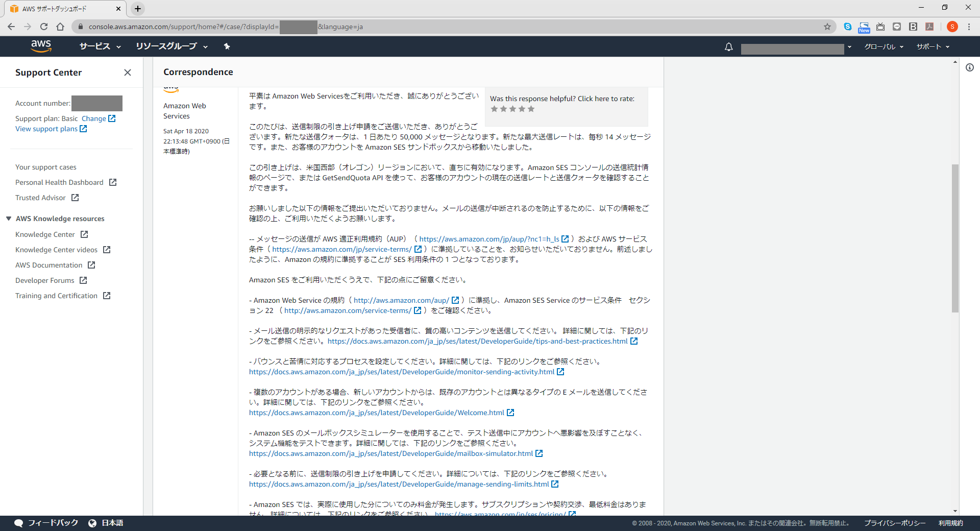
Task: Open the DeveloperGuide/Welcome.html link
Action: 377,413
